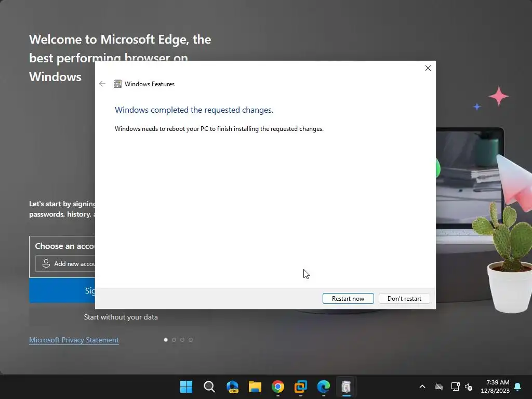Open Microsoft Privacy Statement link

(74, 340)
